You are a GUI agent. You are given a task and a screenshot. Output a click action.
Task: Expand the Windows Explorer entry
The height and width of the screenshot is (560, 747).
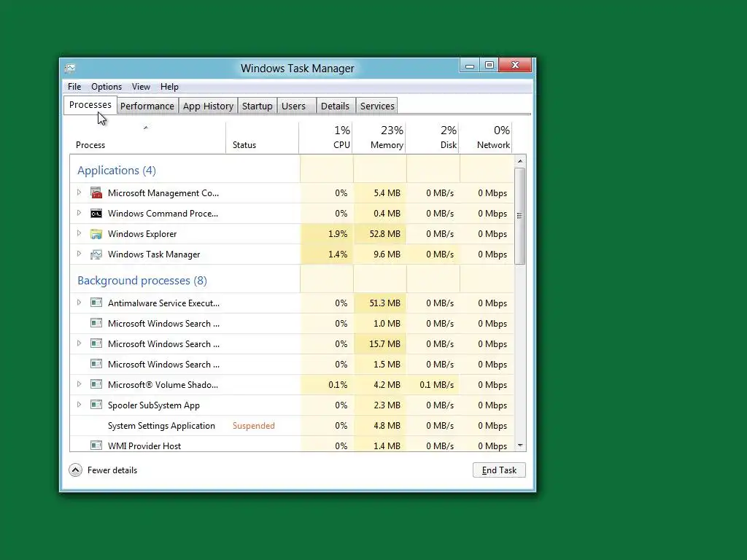79,233
